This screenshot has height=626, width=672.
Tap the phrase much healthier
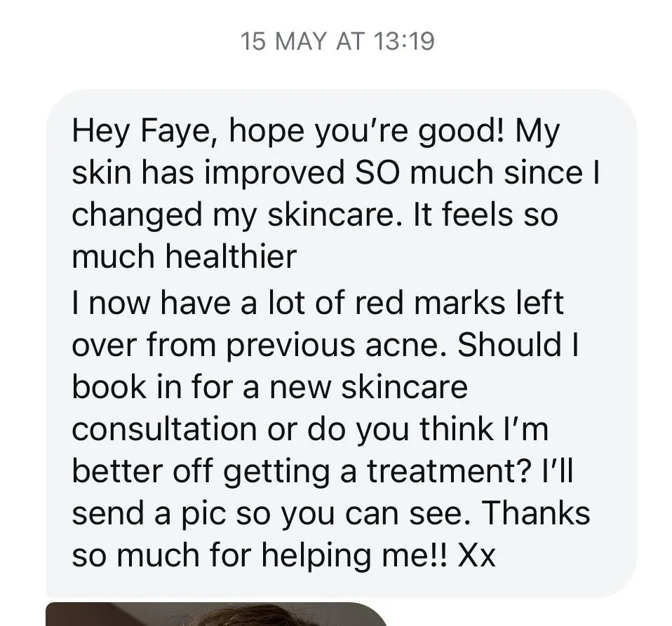tap(184, 257)
